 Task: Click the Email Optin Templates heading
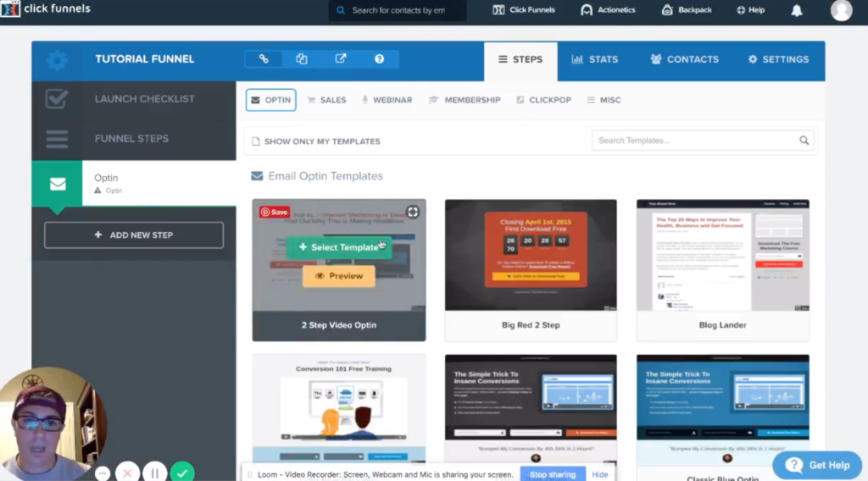tap(325, 176)
